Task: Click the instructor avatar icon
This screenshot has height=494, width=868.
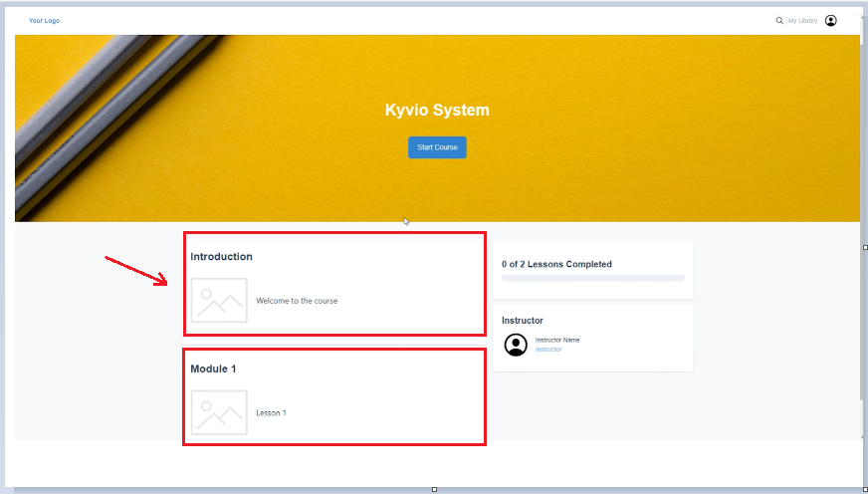Action: [x=516, y=345]
